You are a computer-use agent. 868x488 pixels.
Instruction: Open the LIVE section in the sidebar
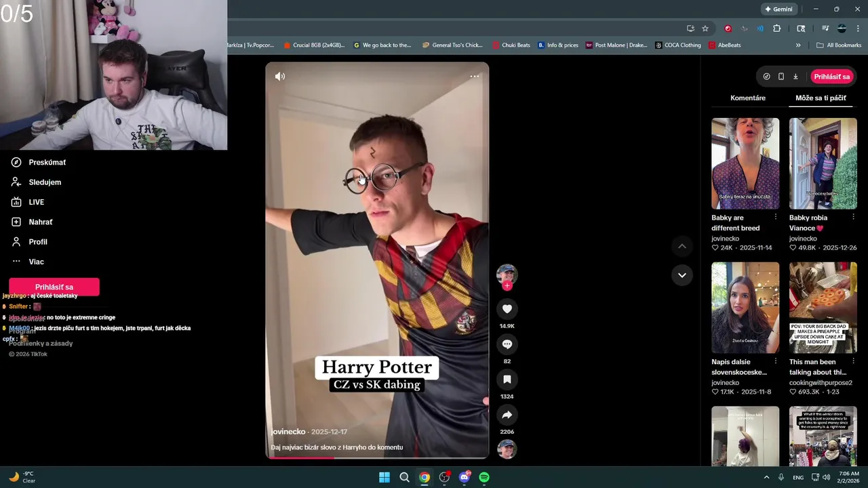tap(28, 202)
